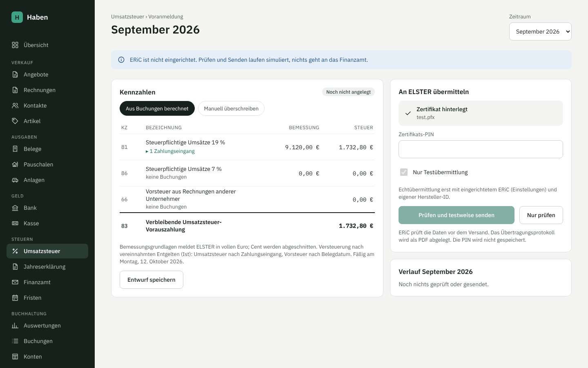
Task: Click the Übersicht grid icon
Action: [15, 45]
